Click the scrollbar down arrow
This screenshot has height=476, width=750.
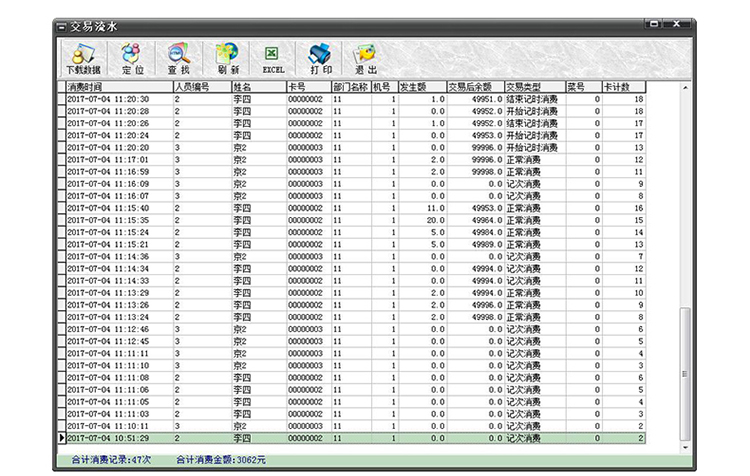[x=685, y=448]
